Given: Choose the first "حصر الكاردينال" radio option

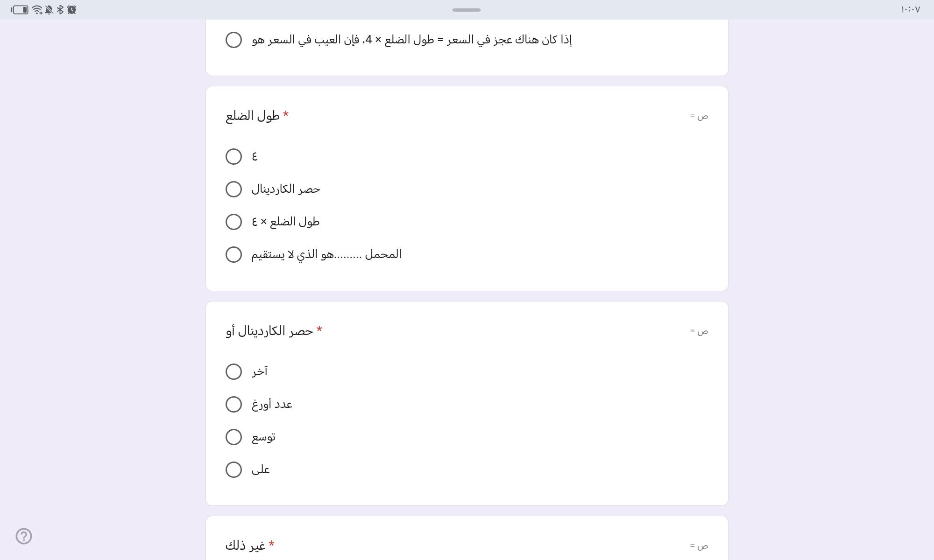Looking at the screenshot, I should [233, 189].
